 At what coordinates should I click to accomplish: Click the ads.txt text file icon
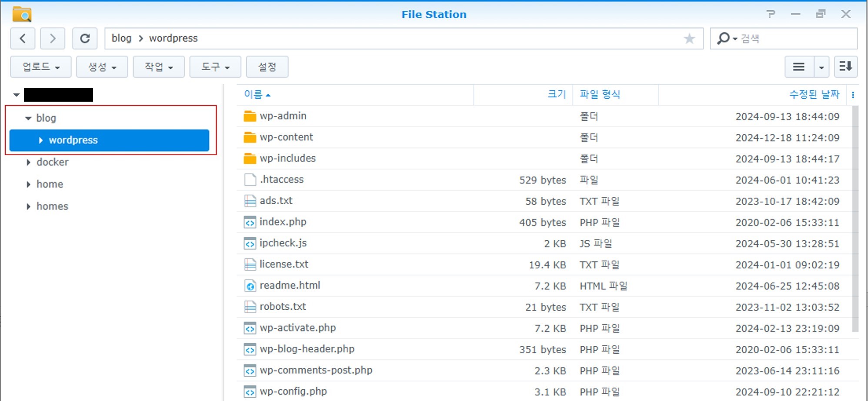(250, 201)
